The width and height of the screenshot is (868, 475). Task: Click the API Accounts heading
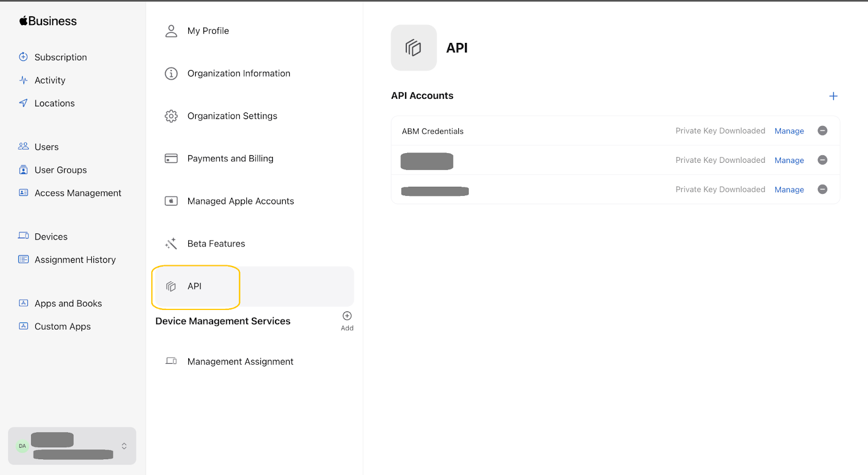tap(422, 96)
